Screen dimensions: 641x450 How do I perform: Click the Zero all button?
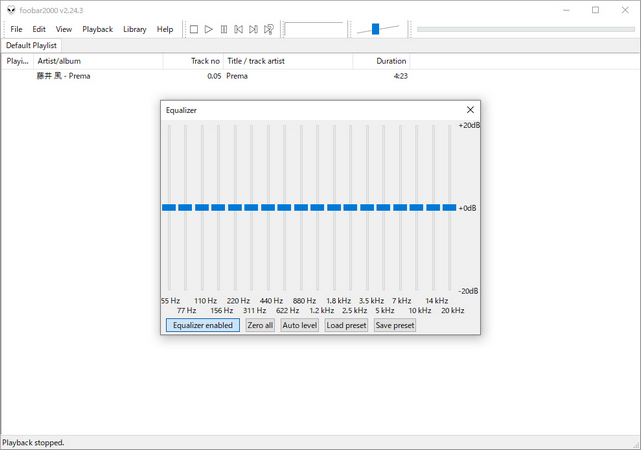pos(260,325)
